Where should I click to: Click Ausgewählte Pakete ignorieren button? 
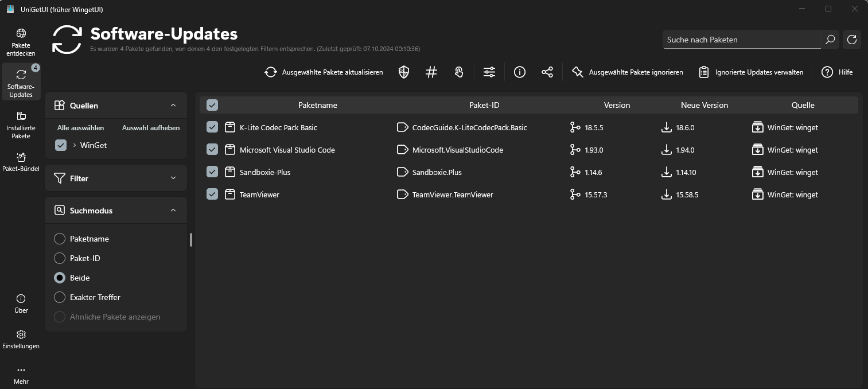click(x=628, y=72)
